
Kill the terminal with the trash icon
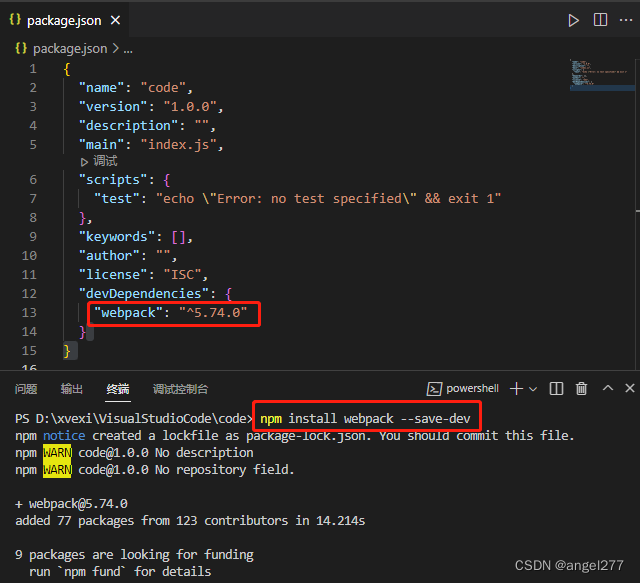(582, 389)
